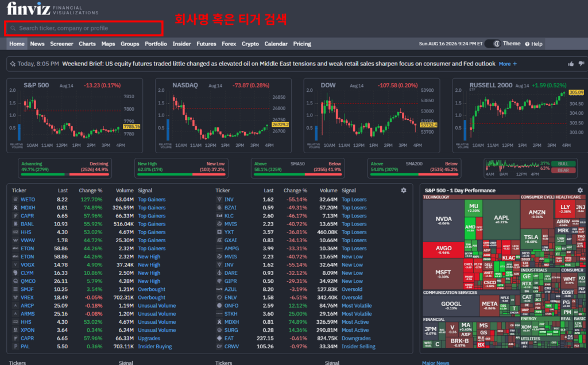Viewport: 588px width, 365px height.
Task: Click thumbs-down icon on the news brief
Action: (581, 64)
